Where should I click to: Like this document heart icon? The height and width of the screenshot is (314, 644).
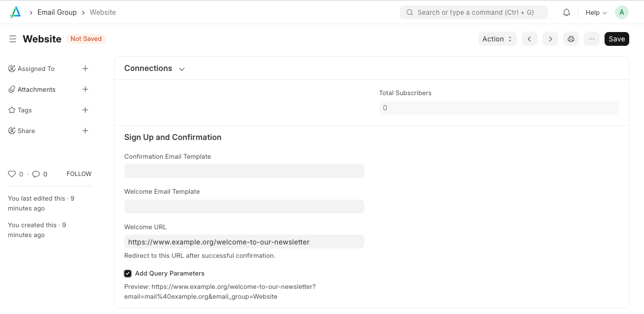12,174
